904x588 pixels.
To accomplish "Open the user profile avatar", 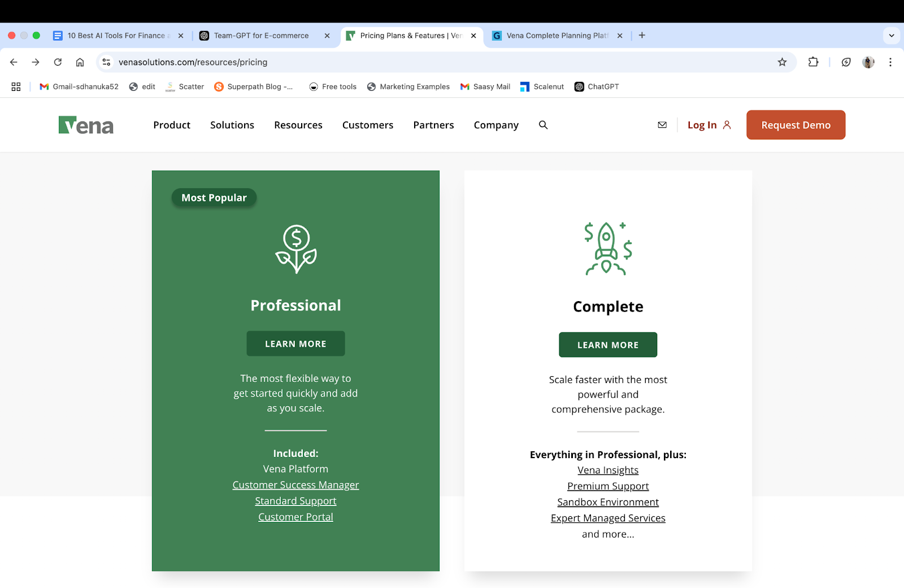I will tap(868, 62).
